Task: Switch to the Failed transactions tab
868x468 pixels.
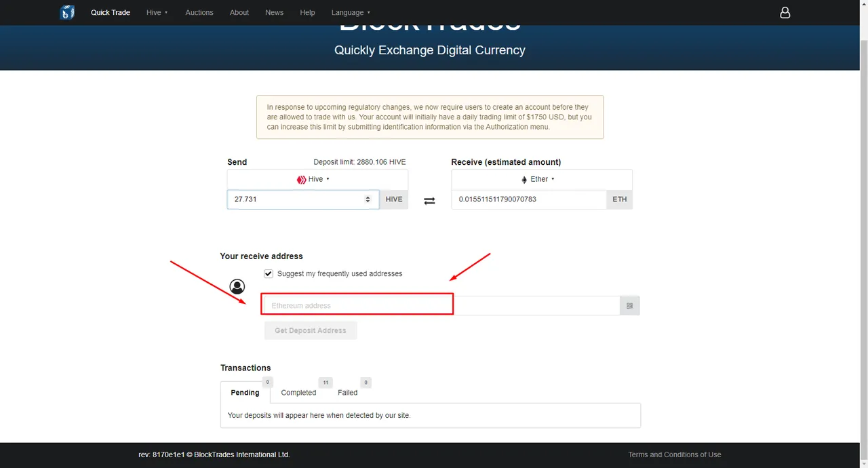Action: 347,393
